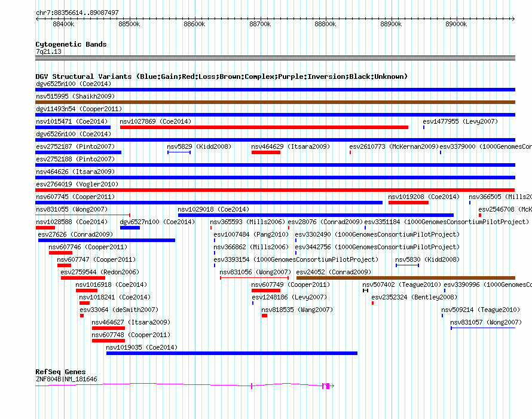532x419 pixels.
Task: Click the red nsv464629 (Itsara2009) bar
Action: tap(266, 152)
